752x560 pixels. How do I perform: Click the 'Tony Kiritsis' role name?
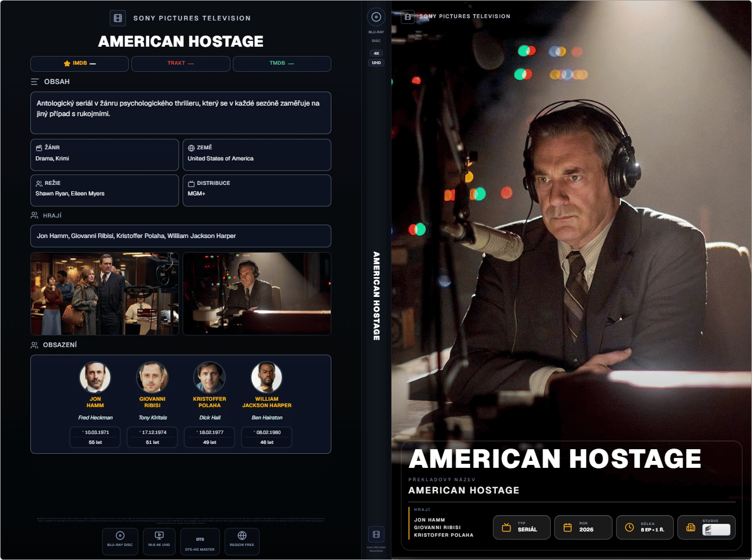(x=153, y=418)
